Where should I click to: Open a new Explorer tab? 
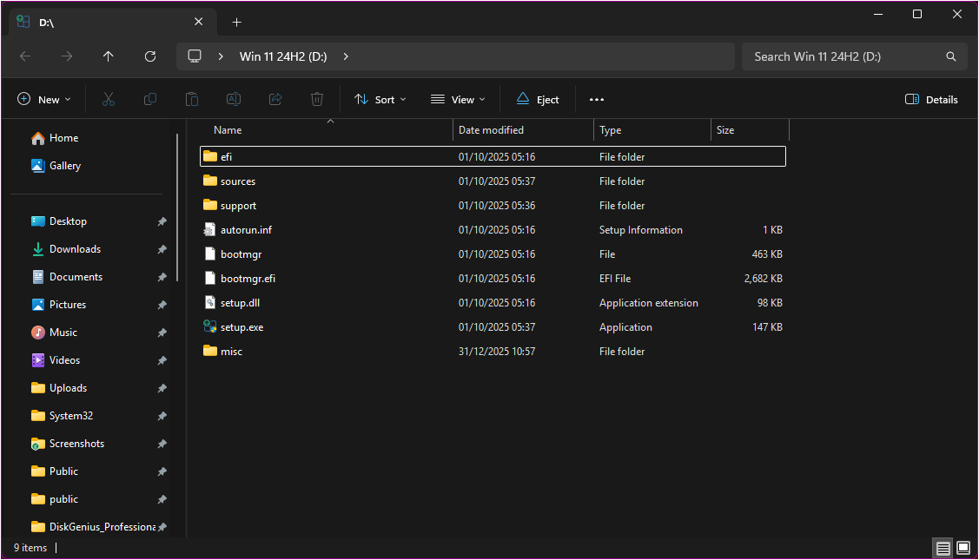coord(236,21)
